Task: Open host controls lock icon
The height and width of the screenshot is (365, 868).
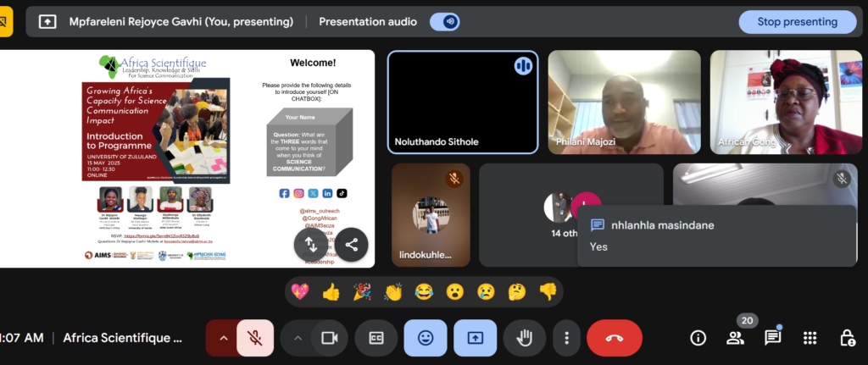Action: (847, 338)
